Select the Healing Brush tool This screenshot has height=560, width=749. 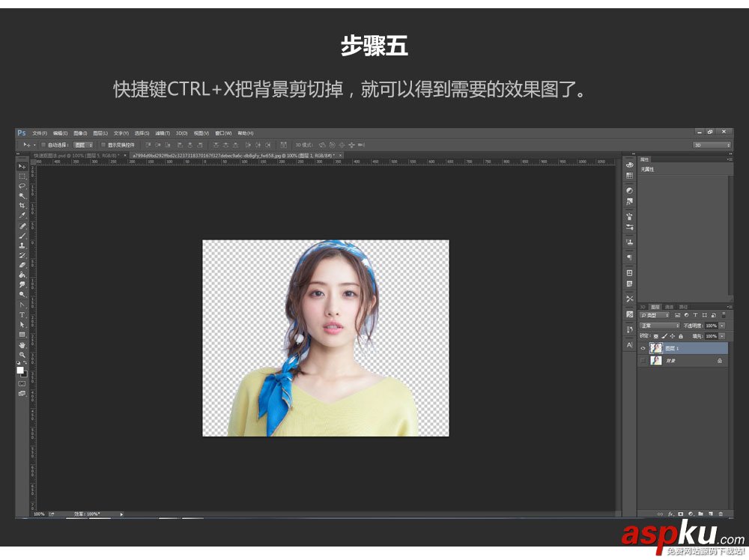click(x=22, y=226)
